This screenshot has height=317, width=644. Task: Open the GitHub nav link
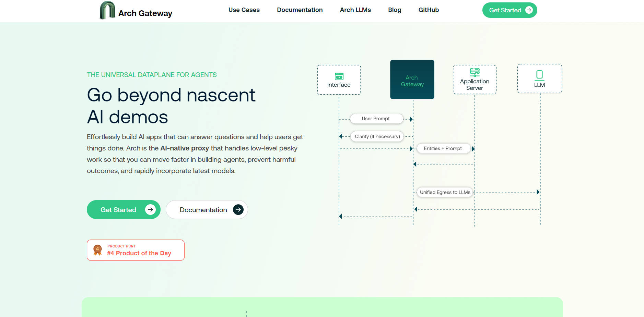pyautogui.click(x=429, y=10)
